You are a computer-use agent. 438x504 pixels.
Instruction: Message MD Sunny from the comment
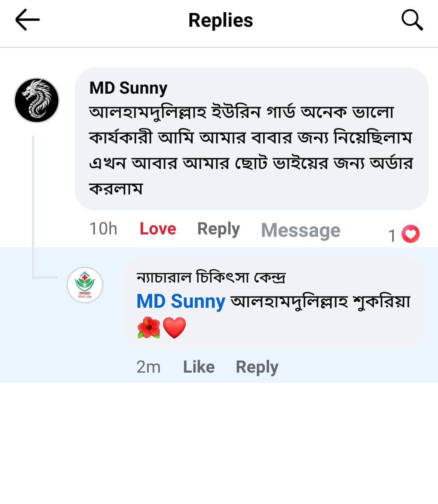click(301, 230)
